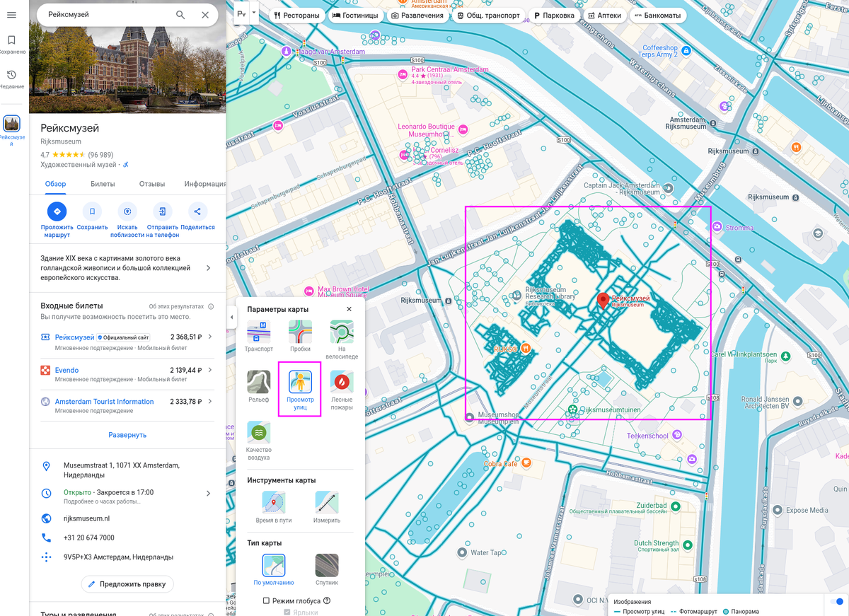Open the Evendo ticket link
849x616 pixels.
point(67,370)
